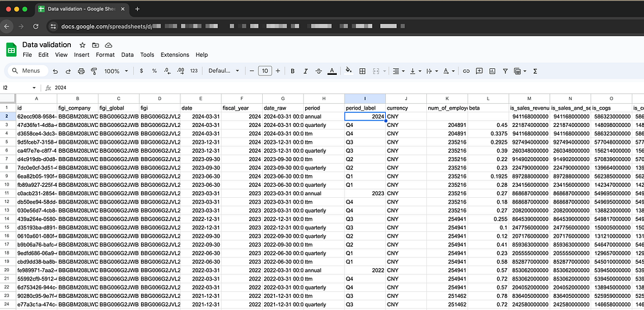Click the Functions sigma icon
Screen dimensions: 644x310
coord(535,71)
